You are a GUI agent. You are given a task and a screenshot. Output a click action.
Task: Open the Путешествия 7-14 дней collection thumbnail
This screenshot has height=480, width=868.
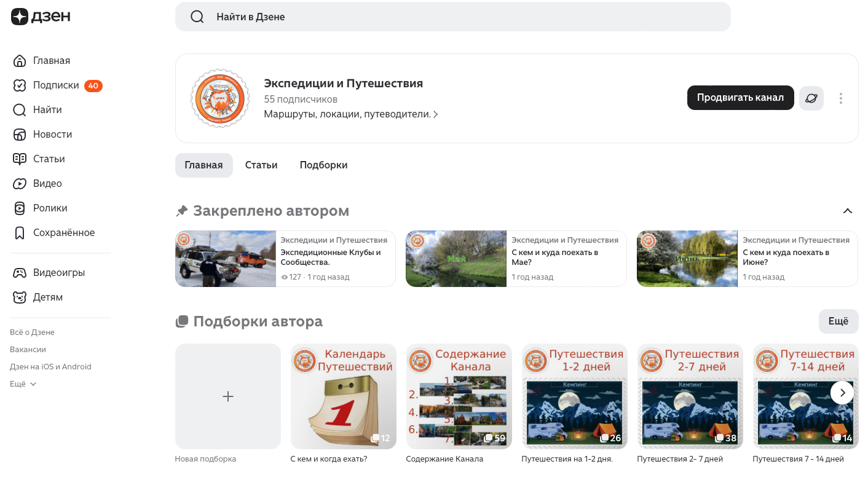click(x=806, y=396)
